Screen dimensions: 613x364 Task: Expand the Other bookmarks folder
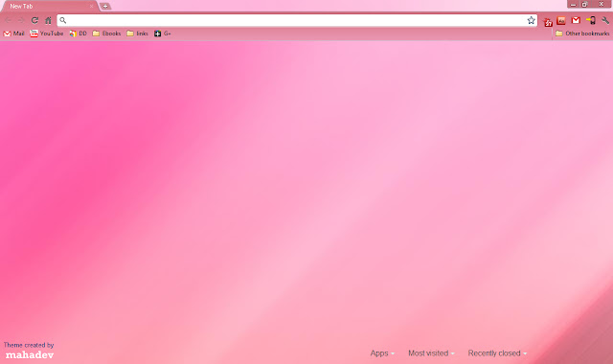tap(582, 34)
